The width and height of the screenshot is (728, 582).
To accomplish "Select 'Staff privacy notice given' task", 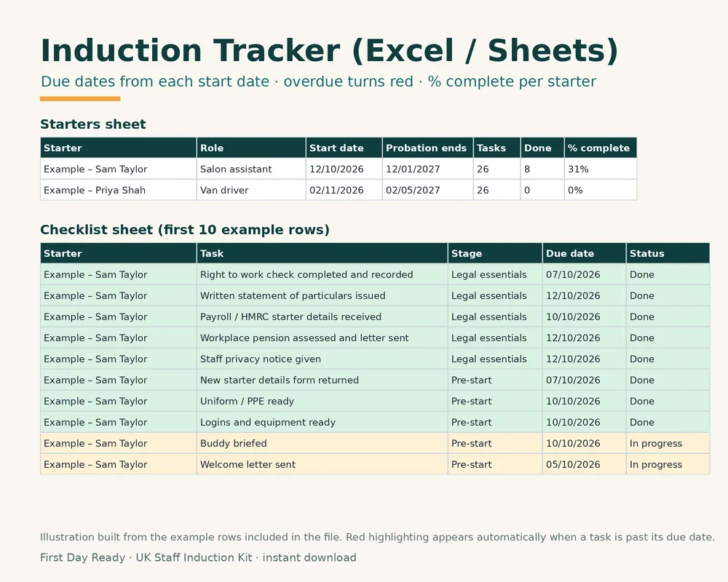I will [323, 359].
